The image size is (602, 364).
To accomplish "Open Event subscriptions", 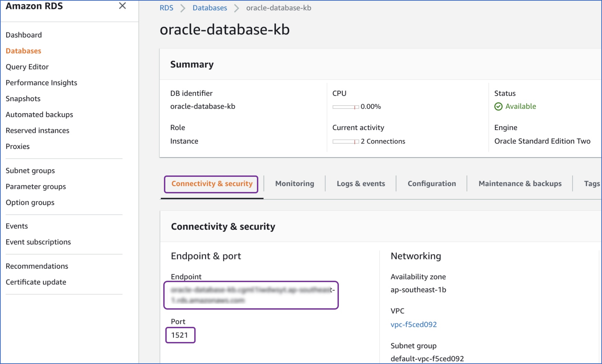I will [38, 242].
